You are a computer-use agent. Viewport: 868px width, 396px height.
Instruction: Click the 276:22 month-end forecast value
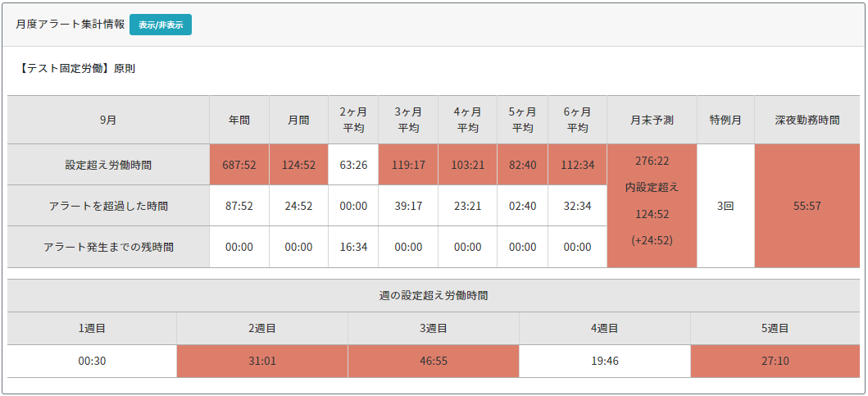[x=652, y=162]
